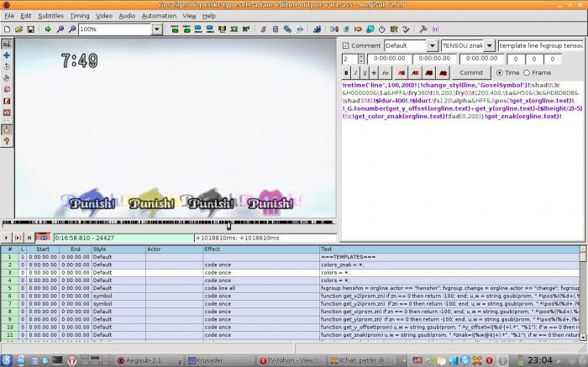Click the Styles Manager toolbar icon
The width and height of the screenshot is (588, 367).
coord(263,29)
